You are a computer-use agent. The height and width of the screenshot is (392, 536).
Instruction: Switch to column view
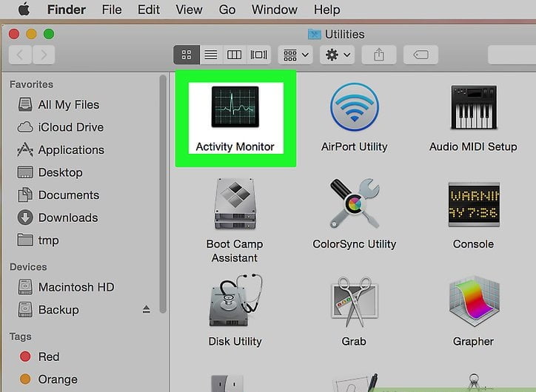235,55
